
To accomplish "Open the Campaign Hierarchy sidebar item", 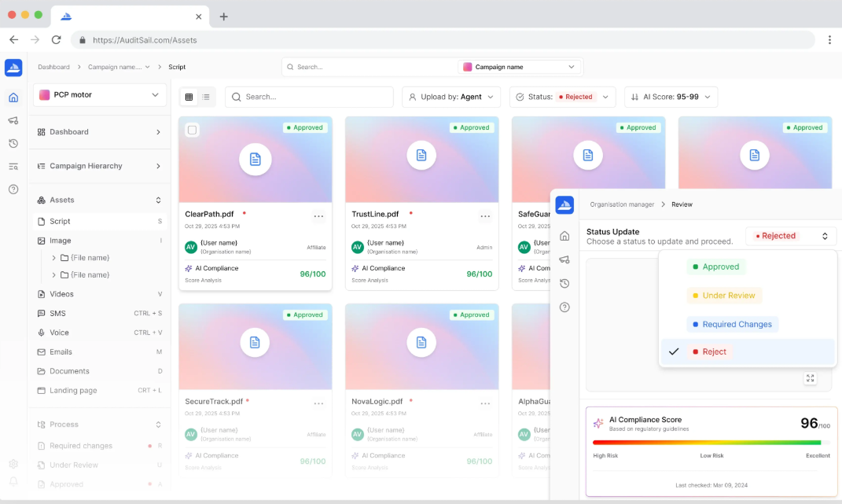I will (x=86, y=166).
